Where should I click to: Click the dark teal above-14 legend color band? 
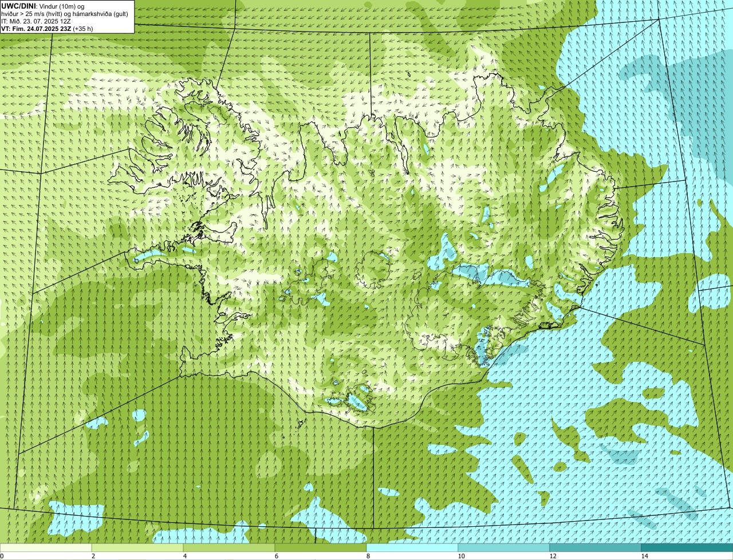click(x=687, y=548)
